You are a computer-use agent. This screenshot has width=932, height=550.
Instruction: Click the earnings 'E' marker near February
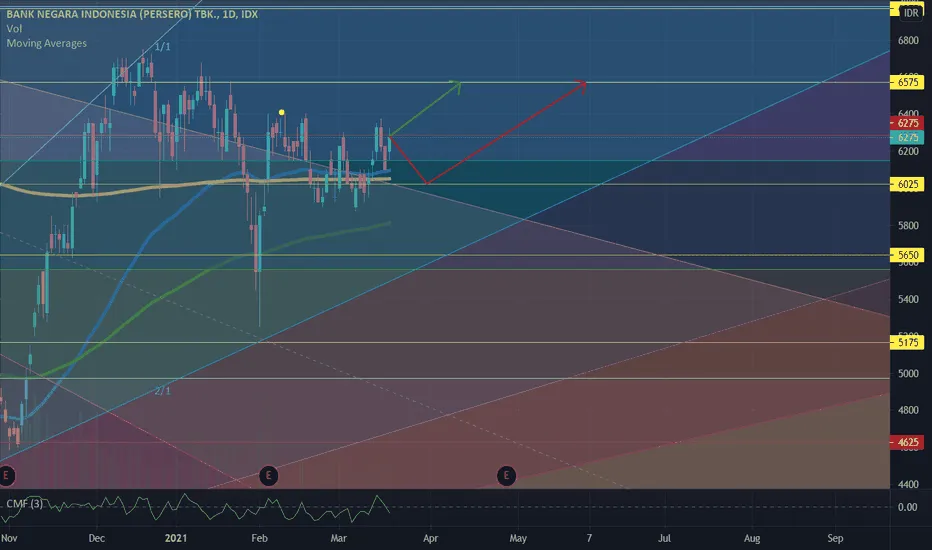tap(267, 473)
